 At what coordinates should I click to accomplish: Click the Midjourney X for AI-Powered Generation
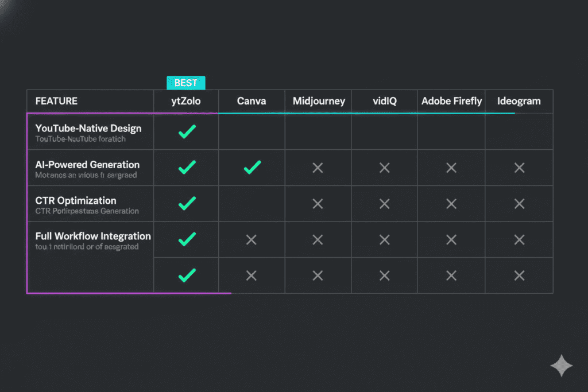tap(318, 168)
